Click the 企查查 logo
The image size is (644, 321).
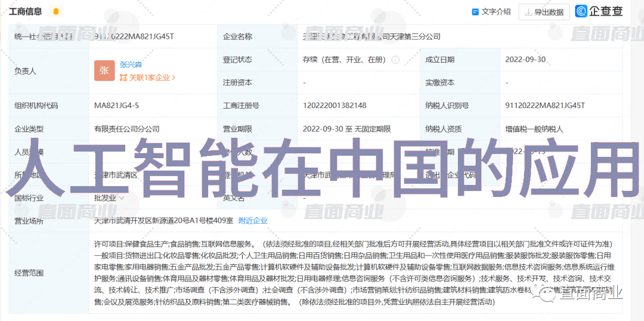(x=599, y=11)
